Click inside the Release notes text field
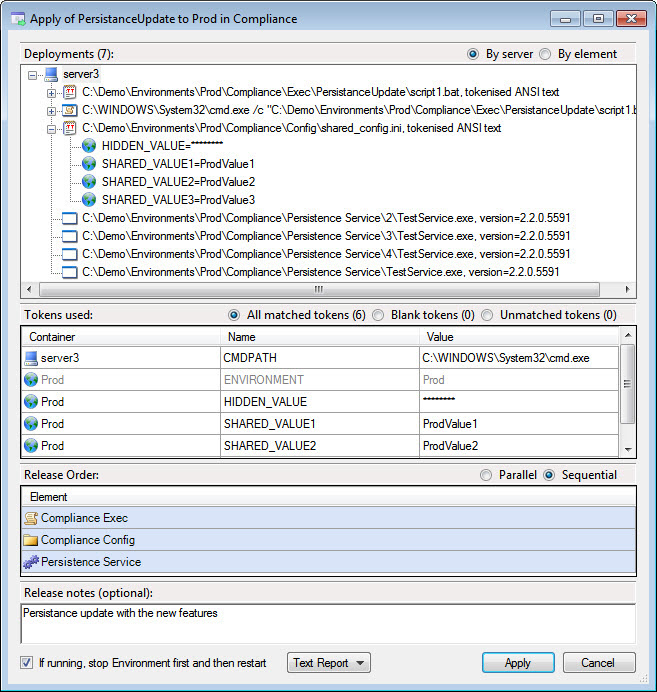Image resolution: width=657 pixels, height=692 pixels. point(329,624)
